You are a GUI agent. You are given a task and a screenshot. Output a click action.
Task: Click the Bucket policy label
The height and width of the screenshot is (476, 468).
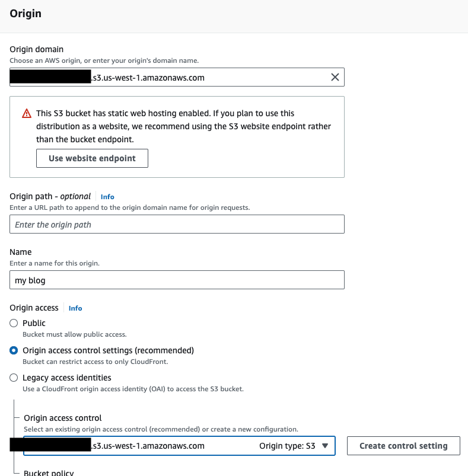[49, 472]
